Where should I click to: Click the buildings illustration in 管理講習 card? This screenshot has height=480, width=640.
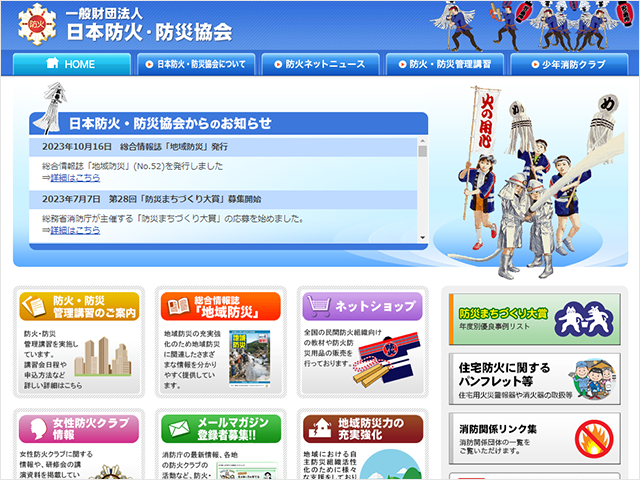click(x=103, y=356)
